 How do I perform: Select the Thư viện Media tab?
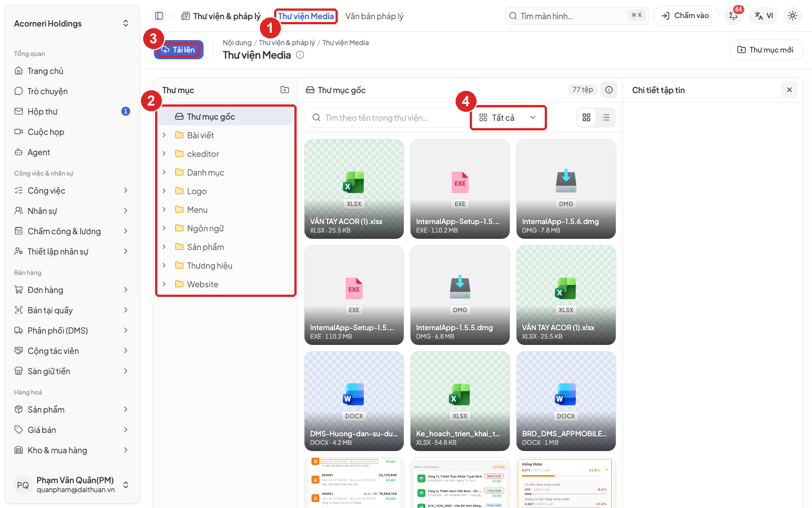(x=306, y=16)
